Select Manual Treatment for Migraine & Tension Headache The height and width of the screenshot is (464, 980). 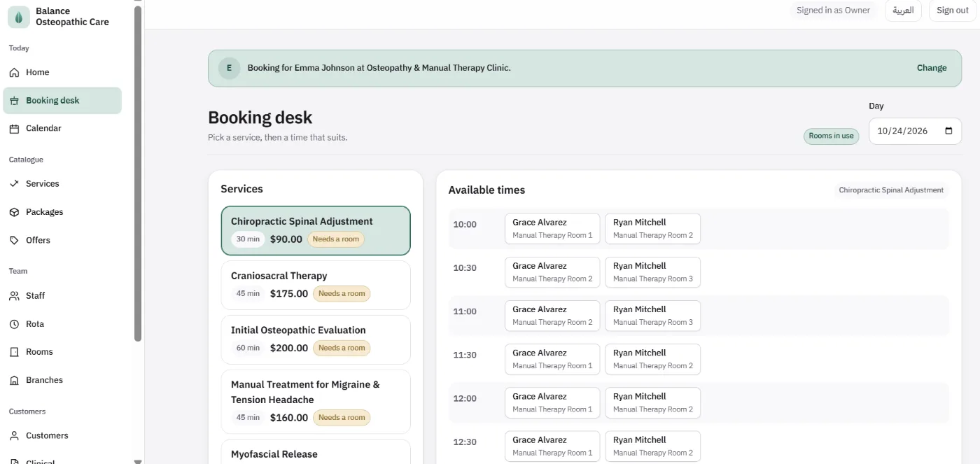tap(316, 402)
